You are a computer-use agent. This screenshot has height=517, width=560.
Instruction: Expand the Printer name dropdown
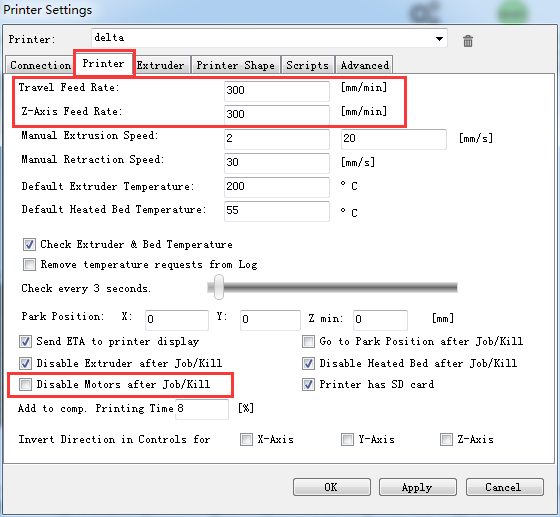coord(439,39)
